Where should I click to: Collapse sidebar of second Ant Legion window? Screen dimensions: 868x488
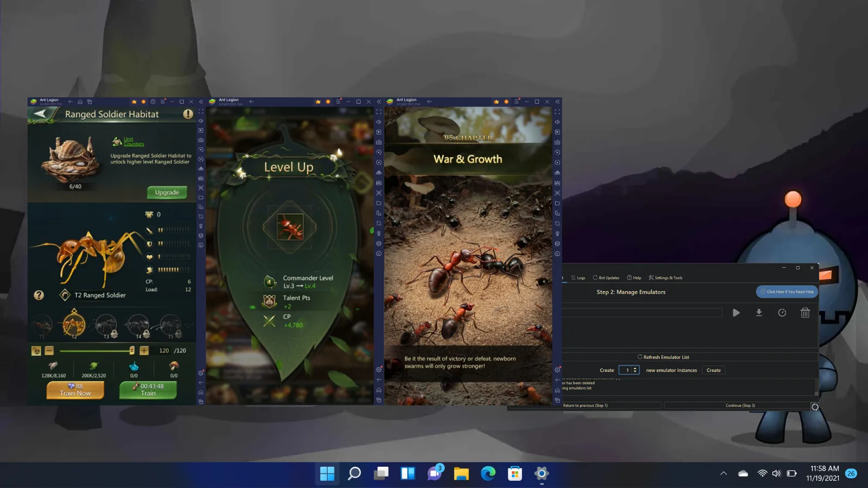coord(379,102)
